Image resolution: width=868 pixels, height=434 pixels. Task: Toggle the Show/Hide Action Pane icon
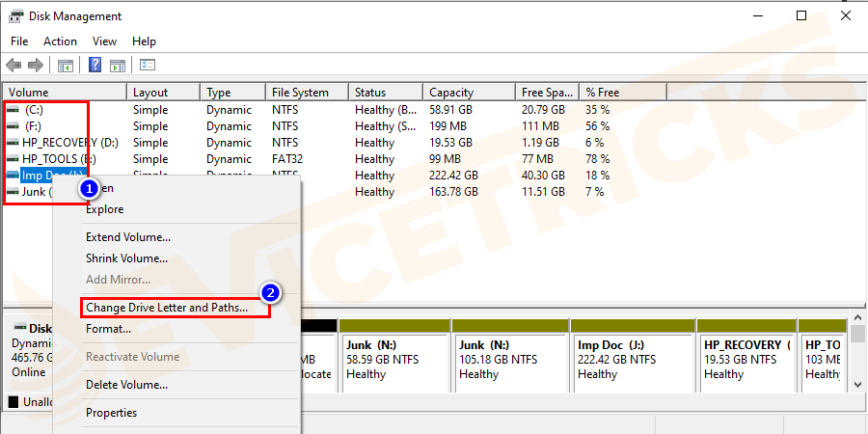coord(118,66)
